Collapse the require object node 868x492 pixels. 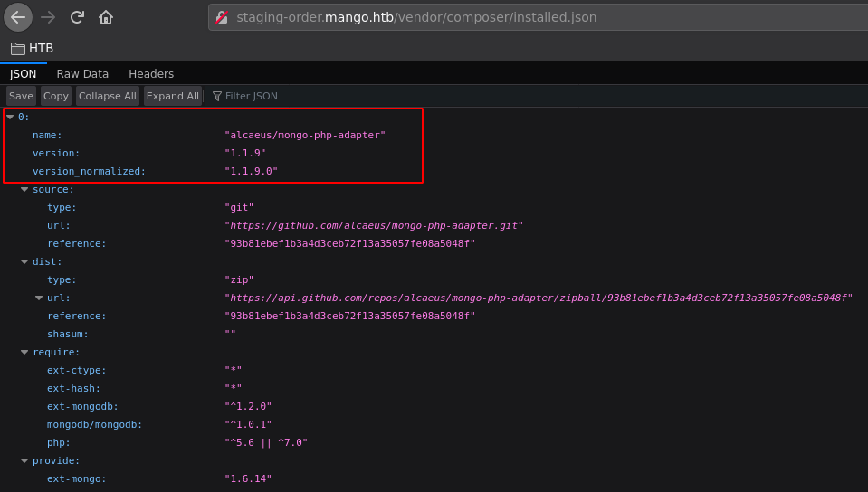[24, 352]
